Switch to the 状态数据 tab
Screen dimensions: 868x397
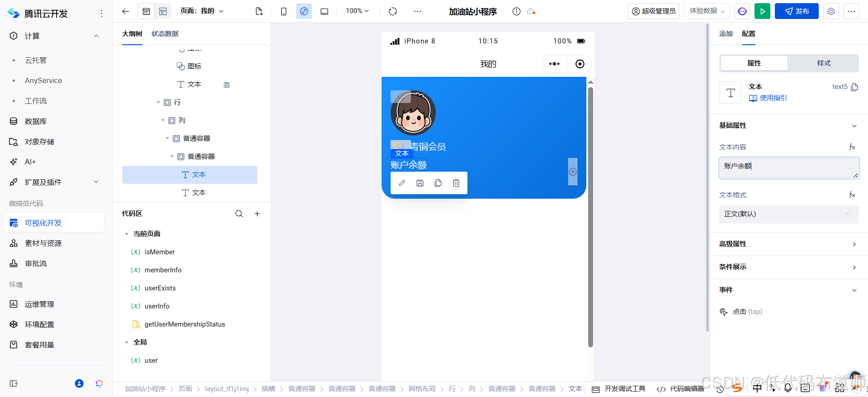(x=165, y=34)
